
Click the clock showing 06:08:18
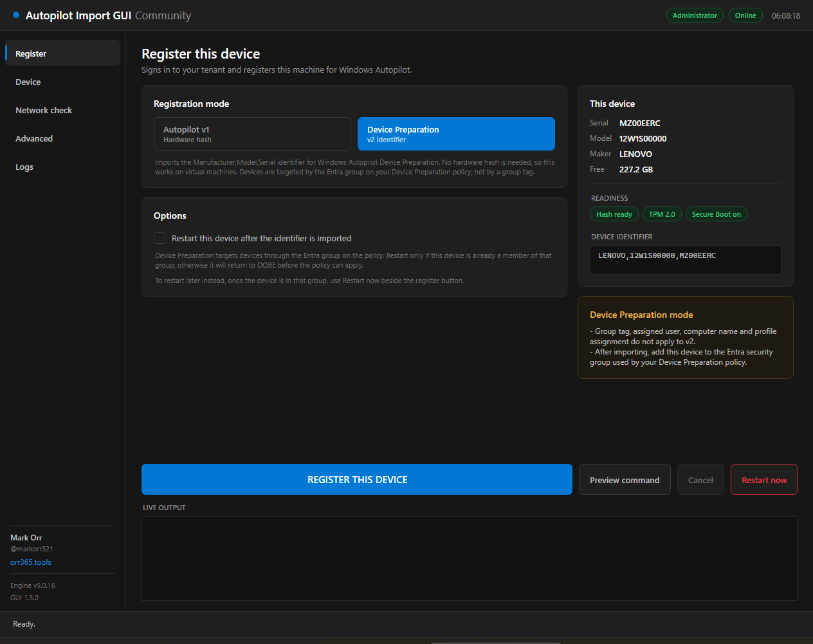tap(786, 15)
